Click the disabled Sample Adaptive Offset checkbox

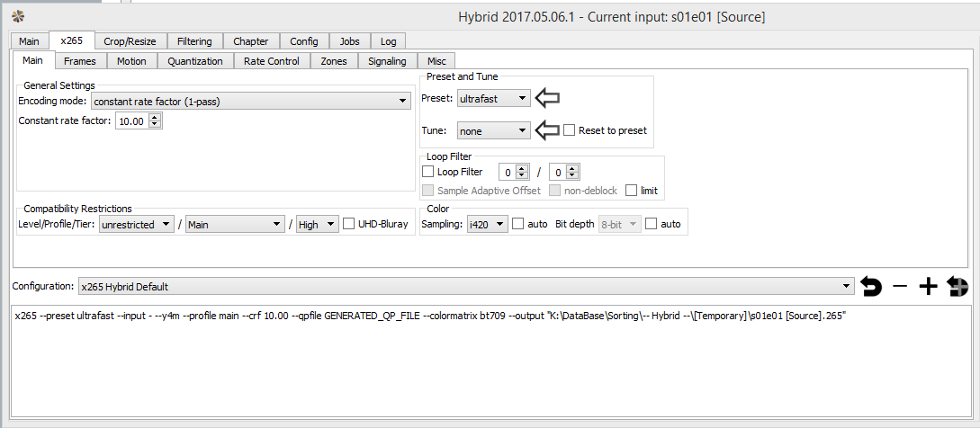[x=428, y=190]
